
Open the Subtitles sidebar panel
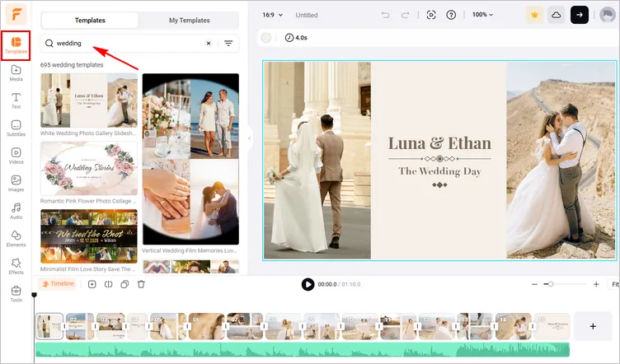tap(16, 128)
